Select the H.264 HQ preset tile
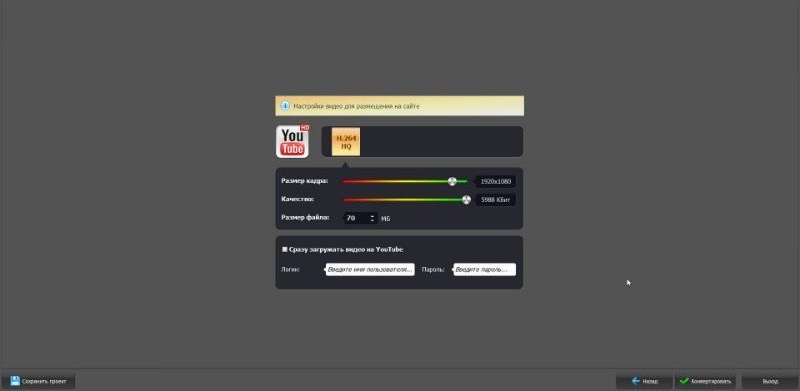This screenshot has height=391, width=800. pos(346,141)
